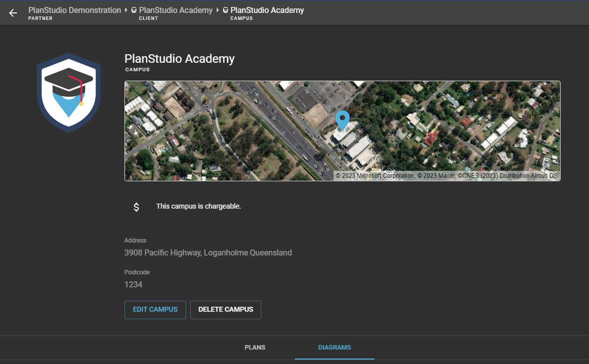The width and height of the screenshot is (589, 364).
Task: Select the address '3908 Pacific Highway, Loganholme Queensland'
Action: (x=208, y=253)
